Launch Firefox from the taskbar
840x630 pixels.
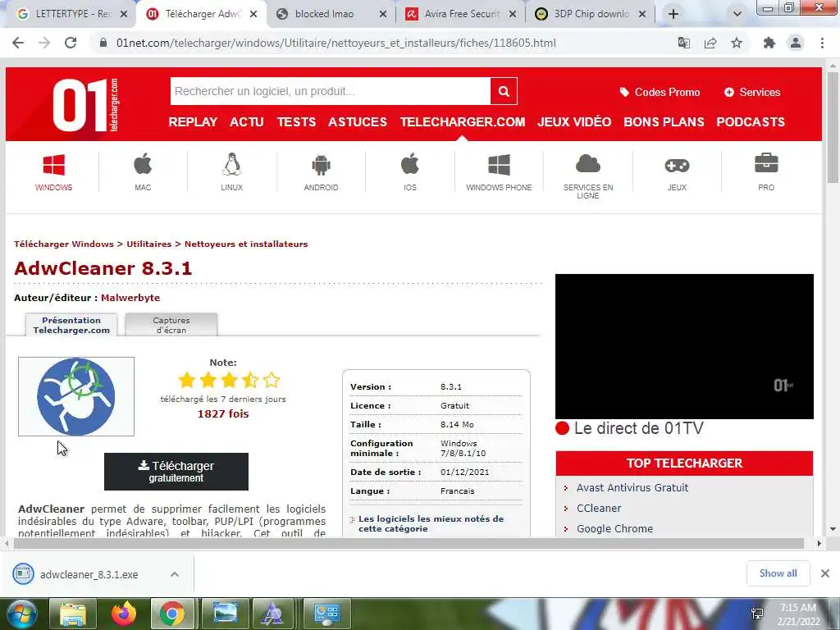pyautogui.click(x=124, y=614)
